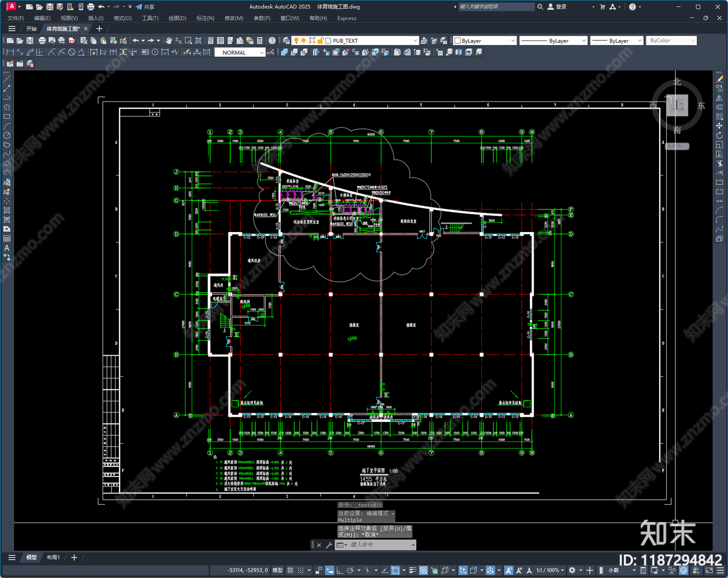Toggle Ortho mode in status bar
This screenshot has height=578, width=728.
(x=339, y=570)
